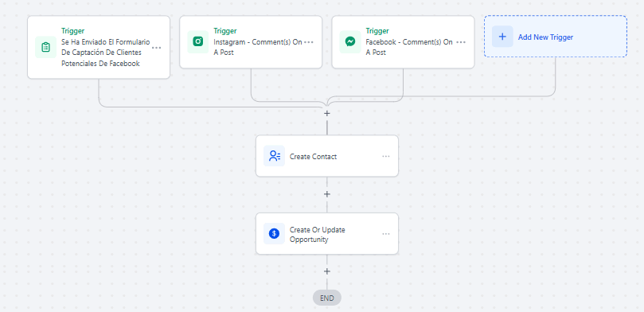Image resolution: width=644 pixels, height=312 pixels.
Task: Add a step between Create Contact and Opportunity
Action: 327,193
